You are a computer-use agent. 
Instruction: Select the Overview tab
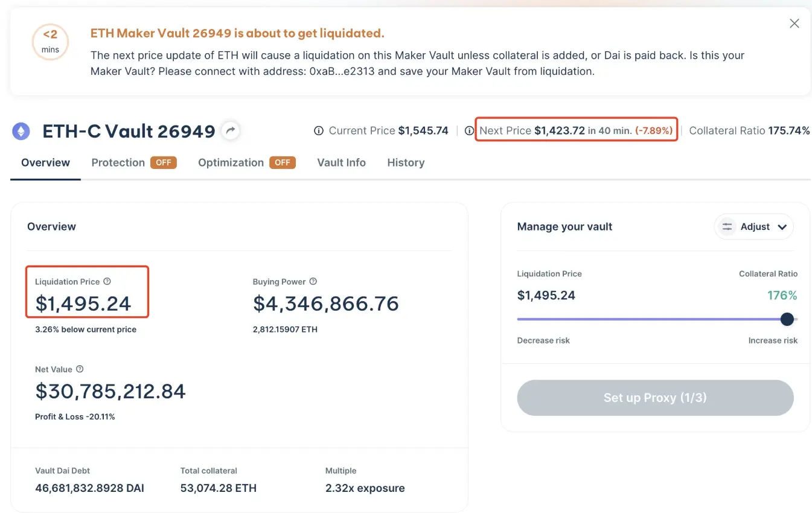click(x=45, y=162)
